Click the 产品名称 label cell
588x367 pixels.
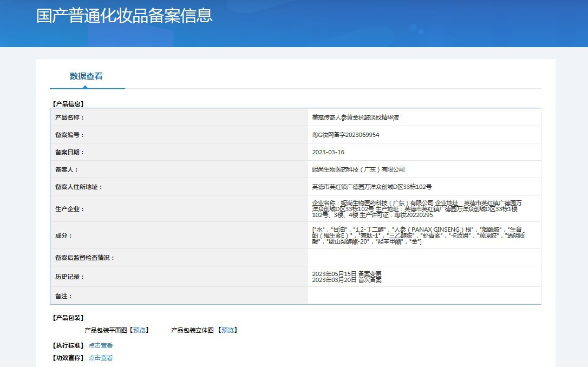click(x=179, y=117)
